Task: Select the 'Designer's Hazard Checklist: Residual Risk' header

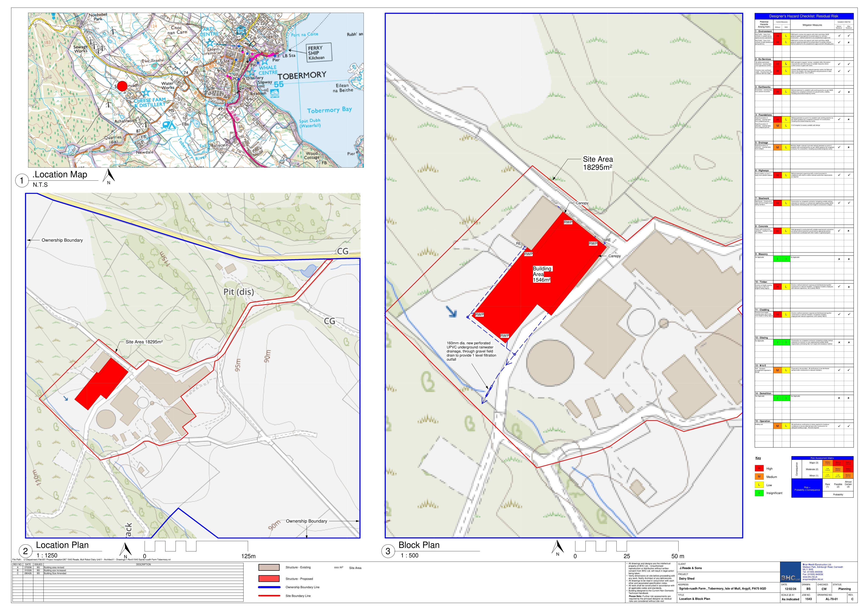Action: (x=804, y=16)
